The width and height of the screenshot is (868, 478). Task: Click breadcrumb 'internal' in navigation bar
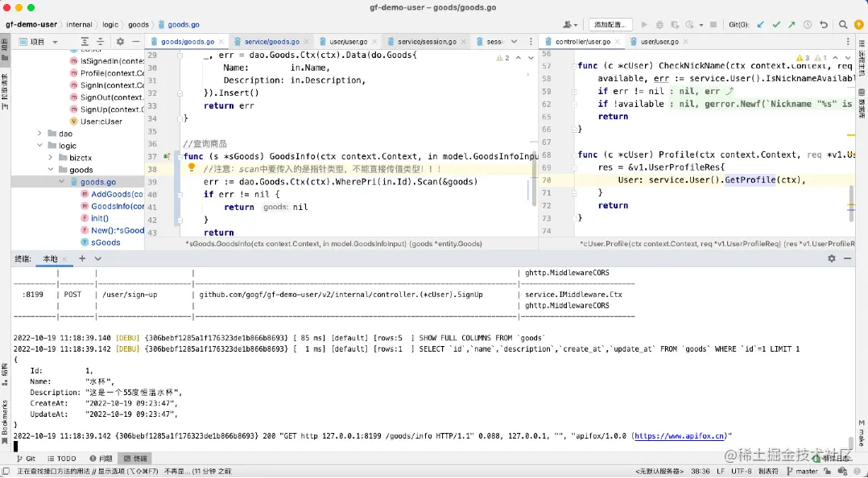[79, 24]
